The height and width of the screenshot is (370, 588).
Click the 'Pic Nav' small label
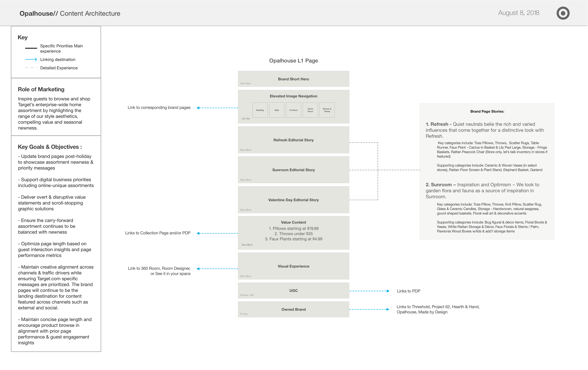point(244,314)
